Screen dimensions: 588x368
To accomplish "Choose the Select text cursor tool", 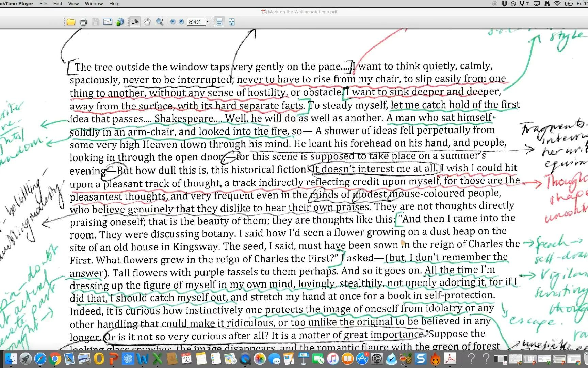I will click(x=135, y=22).
